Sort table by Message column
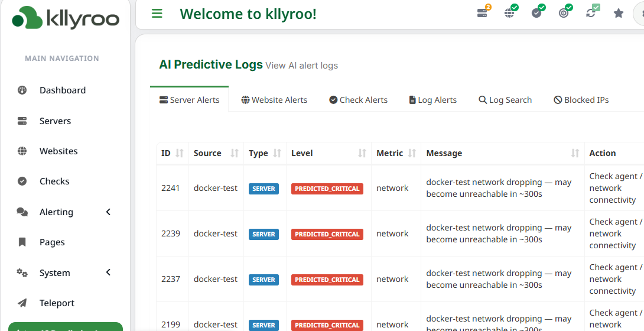The width and height of the screenshot is (644, 331). 503,153
